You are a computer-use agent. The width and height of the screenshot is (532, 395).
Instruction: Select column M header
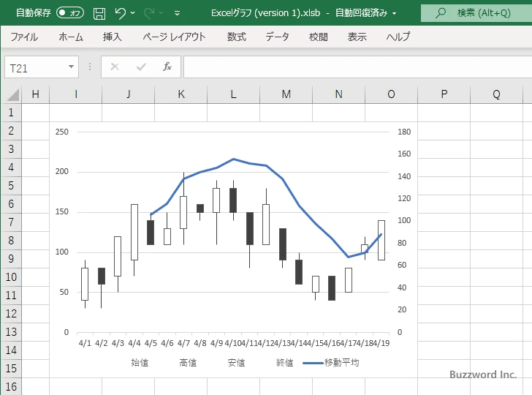286,94
